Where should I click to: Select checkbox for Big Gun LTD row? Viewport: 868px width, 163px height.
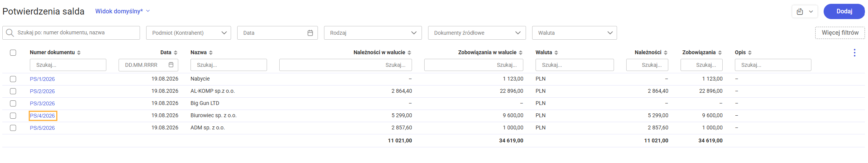[x=13, y=103]
